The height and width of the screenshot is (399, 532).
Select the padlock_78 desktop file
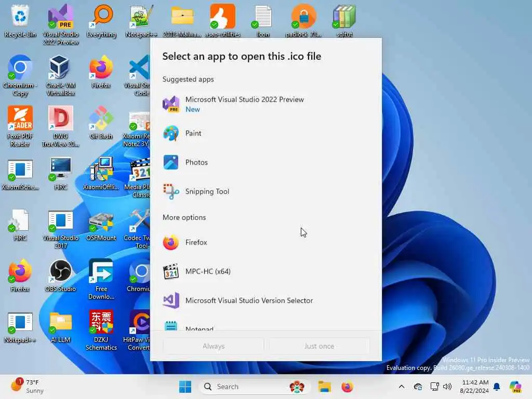[303, 21]
